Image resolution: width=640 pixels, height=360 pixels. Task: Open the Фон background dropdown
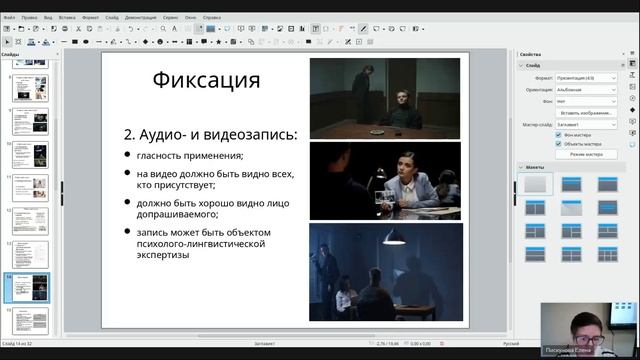tap(586, 101)
